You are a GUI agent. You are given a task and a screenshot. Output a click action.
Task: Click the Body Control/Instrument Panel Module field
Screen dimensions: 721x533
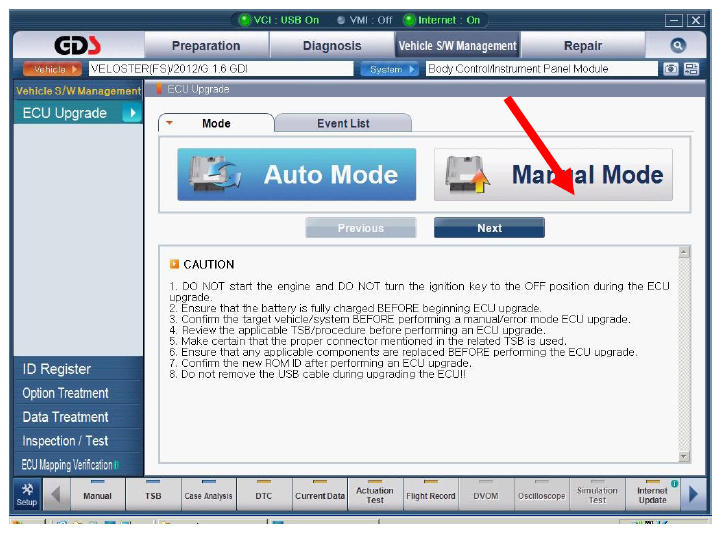542,69
